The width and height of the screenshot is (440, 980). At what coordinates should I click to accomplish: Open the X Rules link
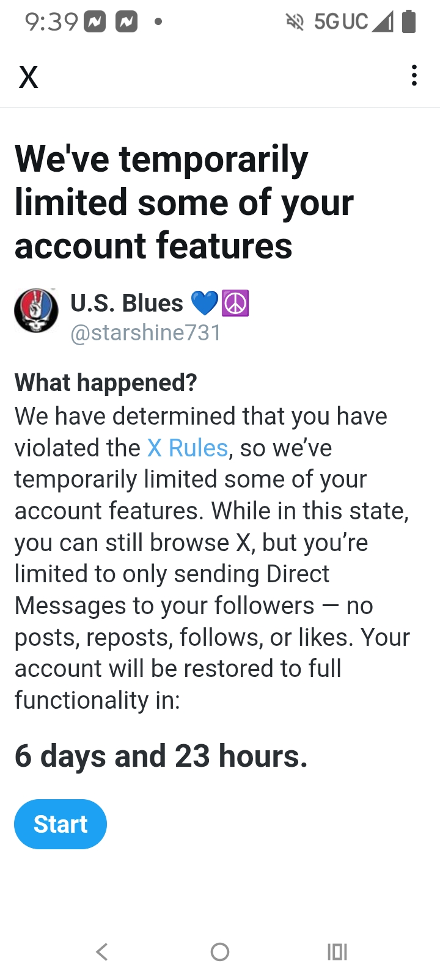(188, 448)
